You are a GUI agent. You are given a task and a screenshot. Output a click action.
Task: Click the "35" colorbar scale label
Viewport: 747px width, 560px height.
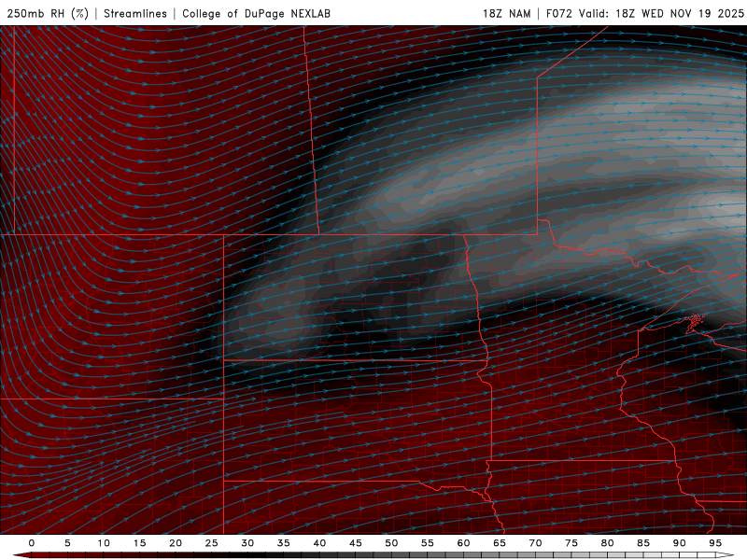[284, 543]
